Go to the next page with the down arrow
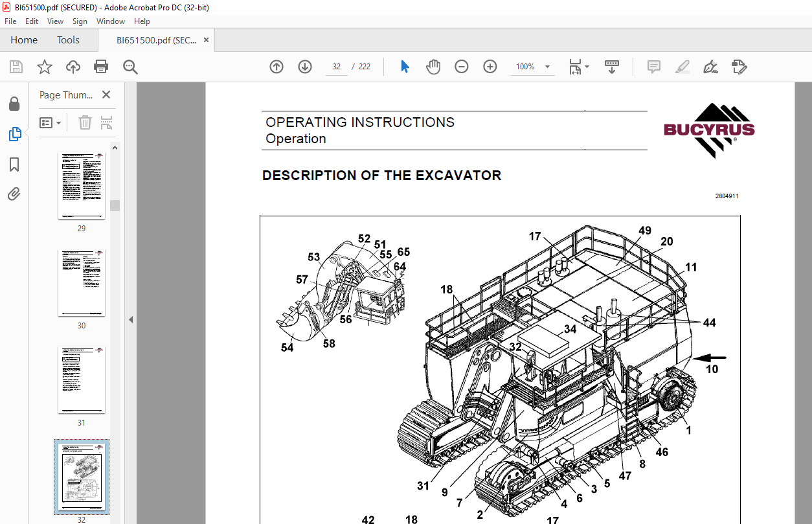This screenshot has width=812, height=524. coord(305,67)
